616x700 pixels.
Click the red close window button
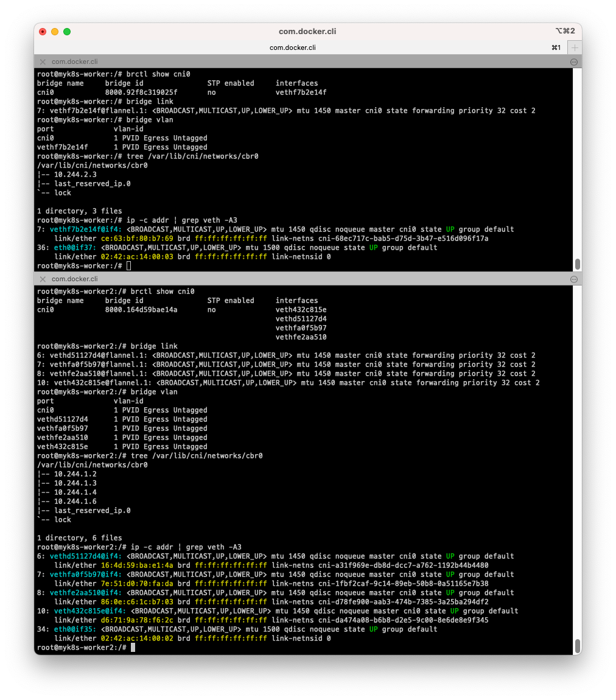(43, 32)
